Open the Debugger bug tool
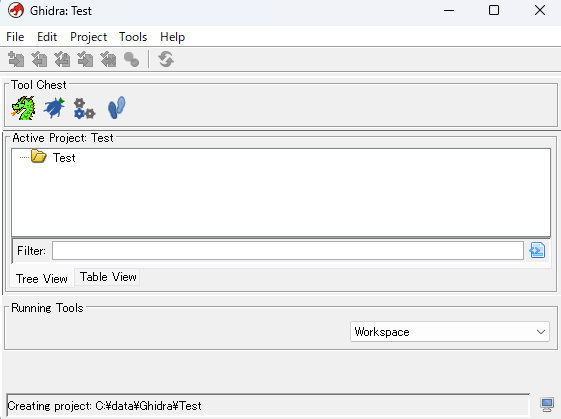 (x=54, y=108)
